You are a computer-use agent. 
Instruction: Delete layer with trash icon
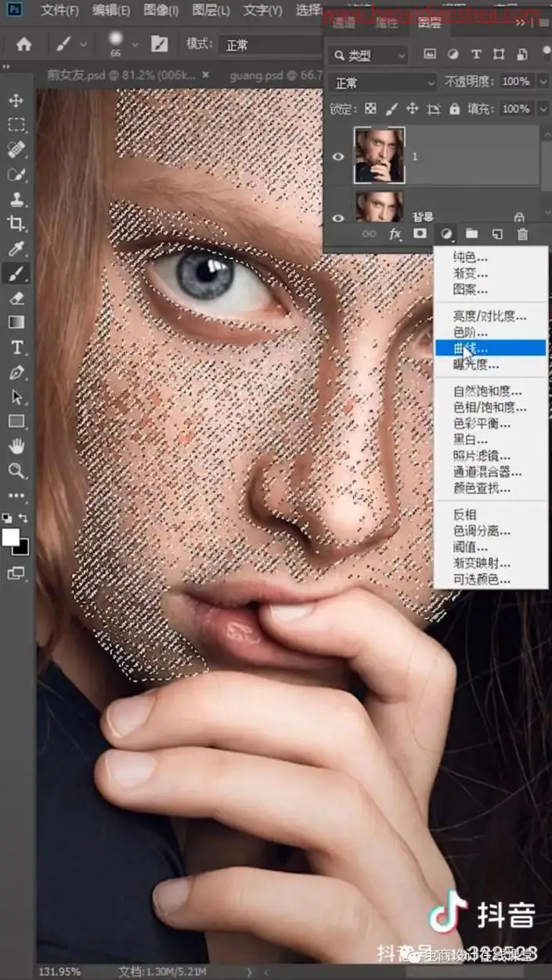522,233
